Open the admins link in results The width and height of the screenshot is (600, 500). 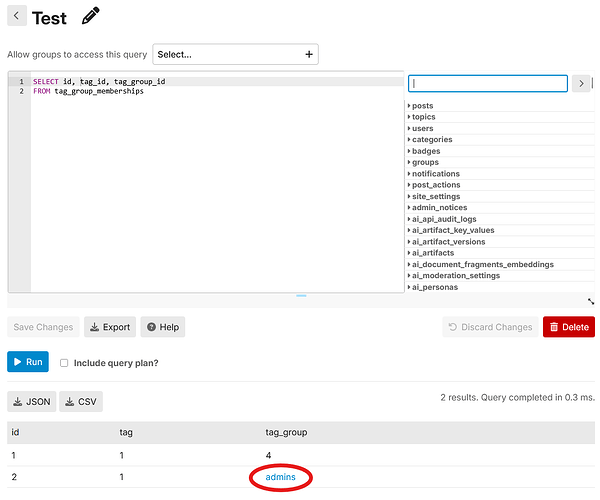pos(280,477)
